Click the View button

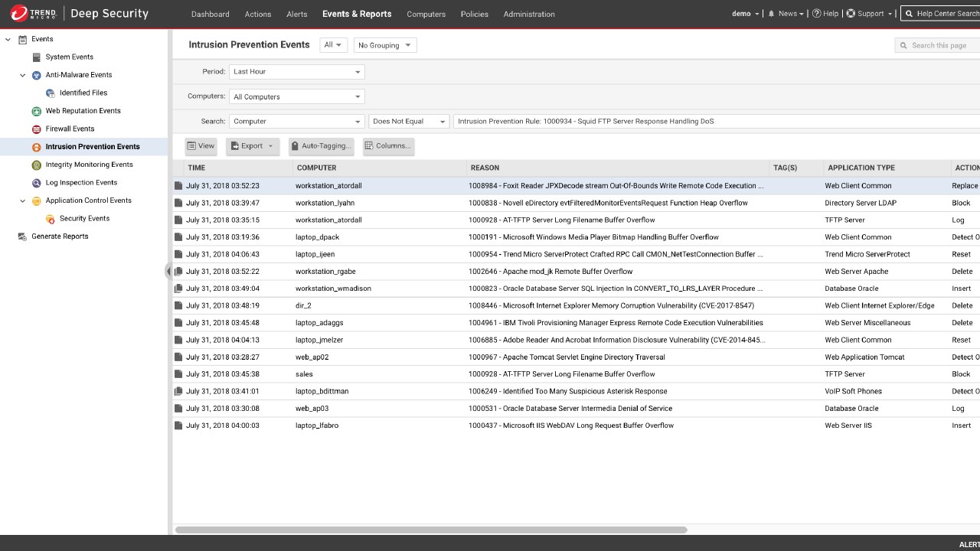201,146
